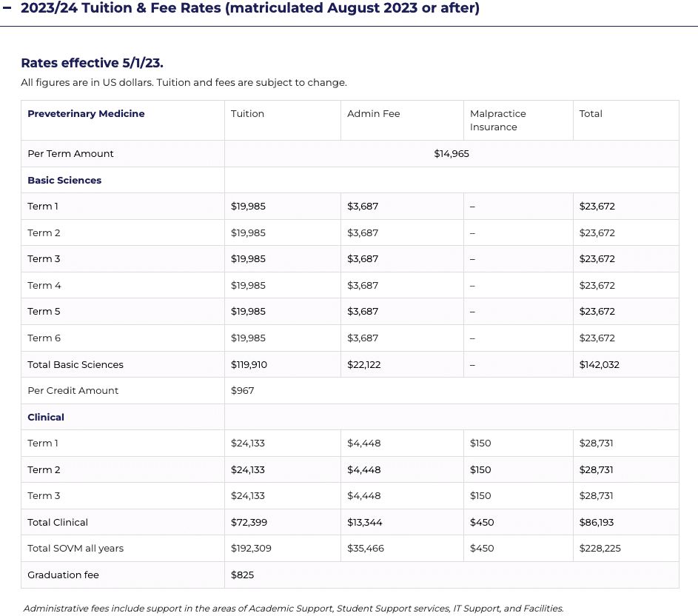Click the $22,122 admin fee total
698x616 pixels.
pos(364,365)
